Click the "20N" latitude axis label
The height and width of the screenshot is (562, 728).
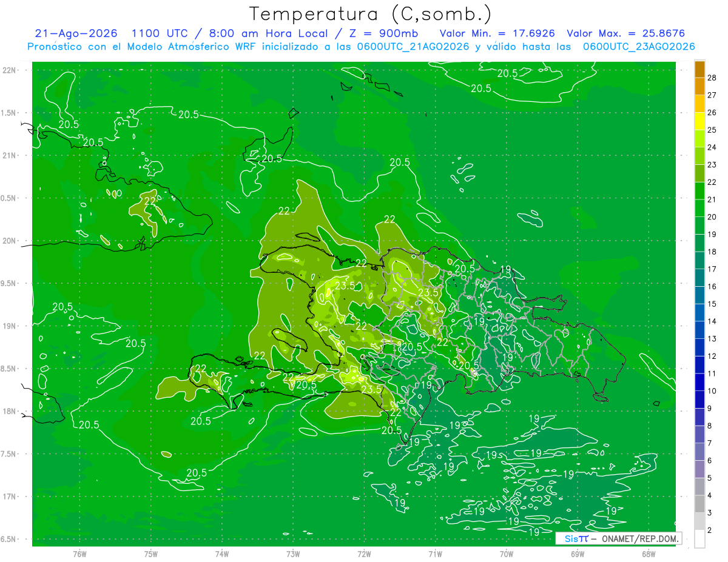click(10, 241)
